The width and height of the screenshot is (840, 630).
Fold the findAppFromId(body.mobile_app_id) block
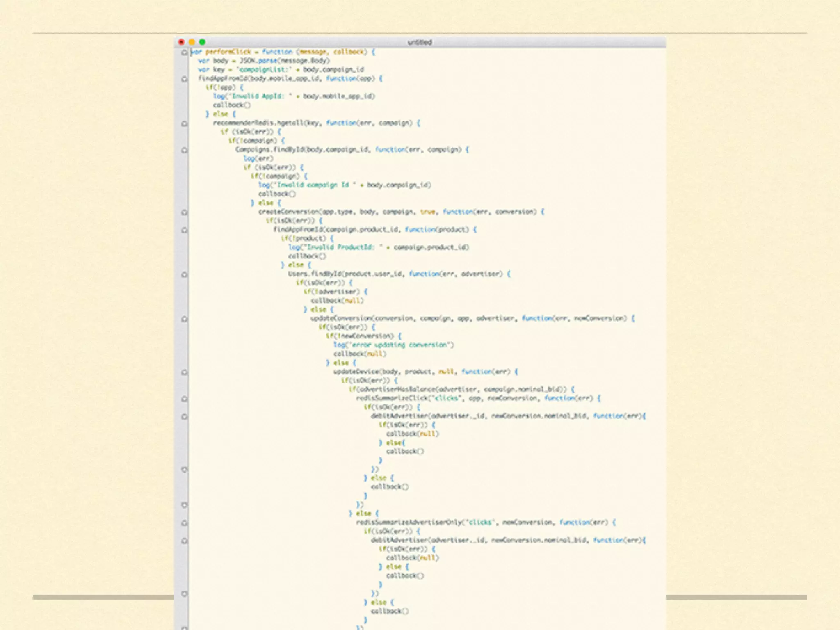[184, 79]
